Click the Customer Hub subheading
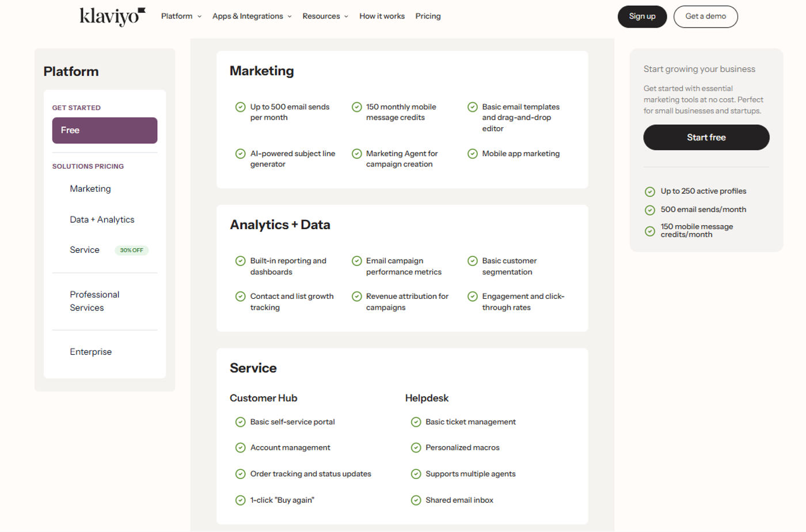Viewport: 806px width, 532px height. coord(264,398)
